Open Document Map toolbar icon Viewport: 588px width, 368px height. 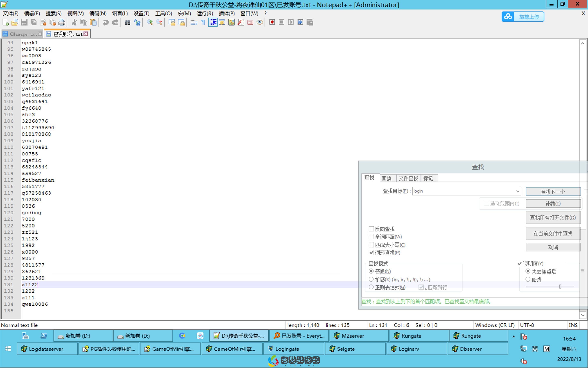coord(232,22)
